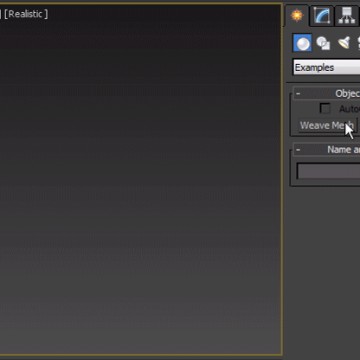
Task: Switch to the Modify panel tab
Action: [x=321, y=16]
